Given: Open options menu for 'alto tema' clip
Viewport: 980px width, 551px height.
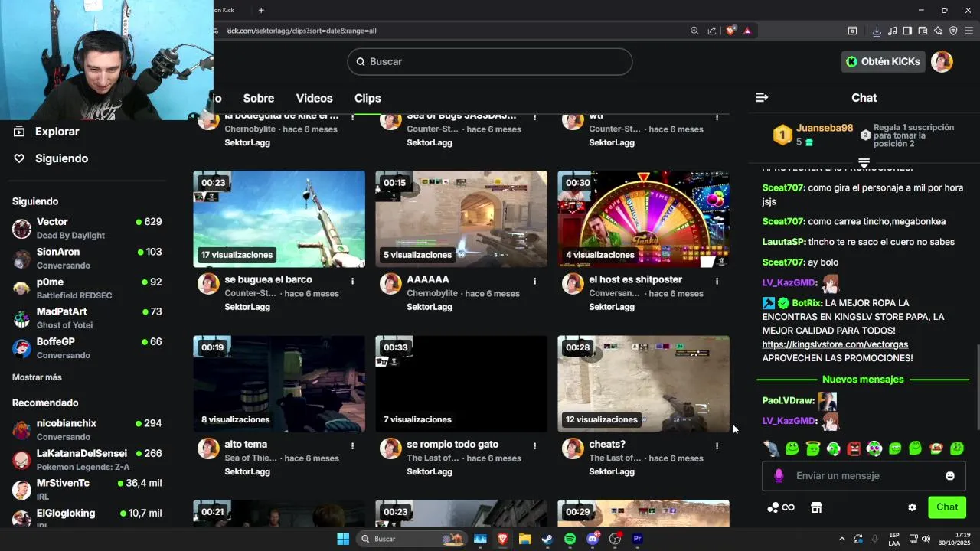Looking at the screenshot, I should [352, 445].
